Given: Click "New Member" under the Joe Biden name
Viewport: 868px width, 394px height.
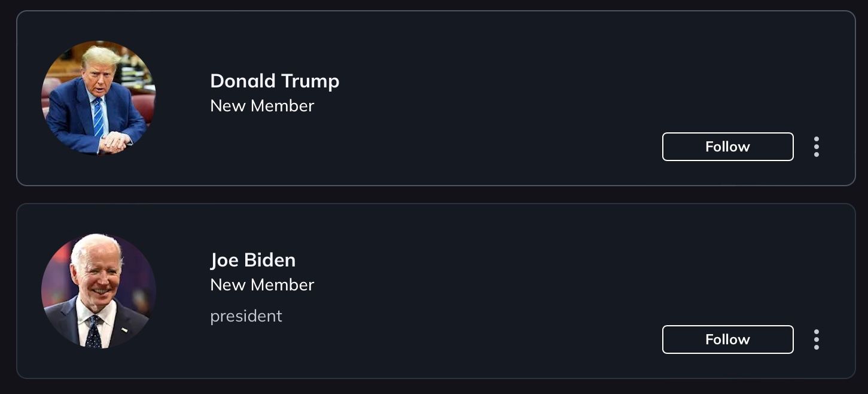Looking at the screenshot, I should [x=262, y=285].
